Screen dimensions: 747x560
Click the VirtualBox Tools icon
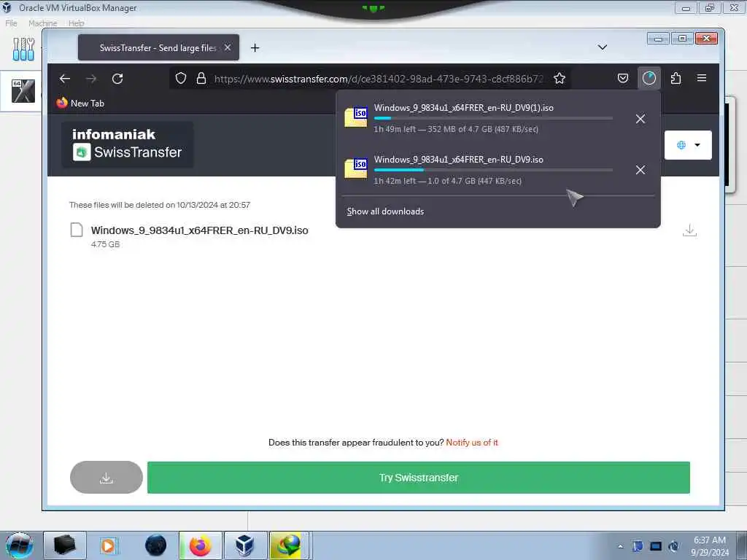click(x=23, y=49)
